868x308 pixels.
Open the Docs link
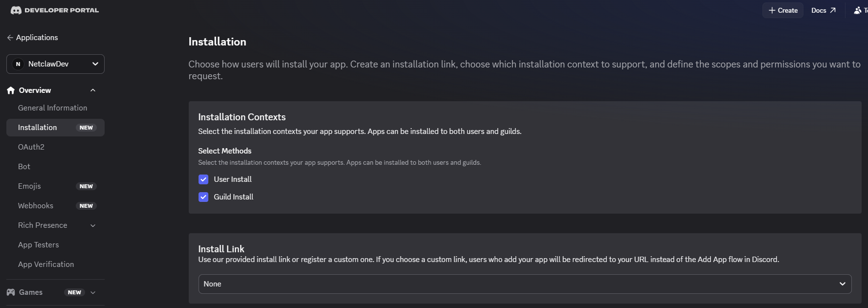(823, 10)
